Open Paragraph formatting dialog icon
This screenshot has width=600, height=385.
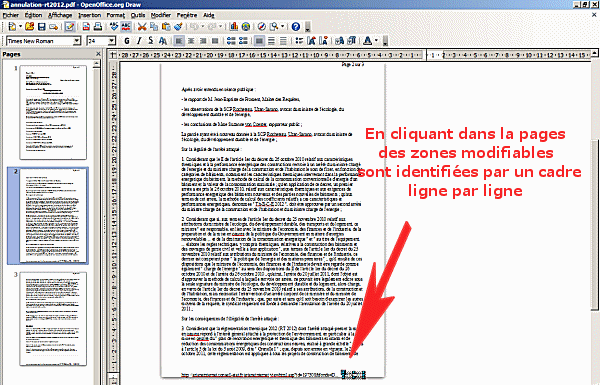coord(352,41)
